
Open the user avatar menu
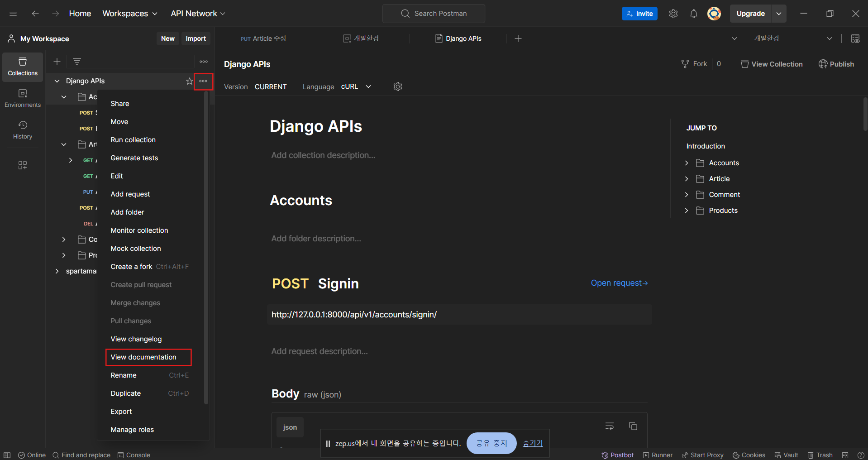click(x=714, y=14)
